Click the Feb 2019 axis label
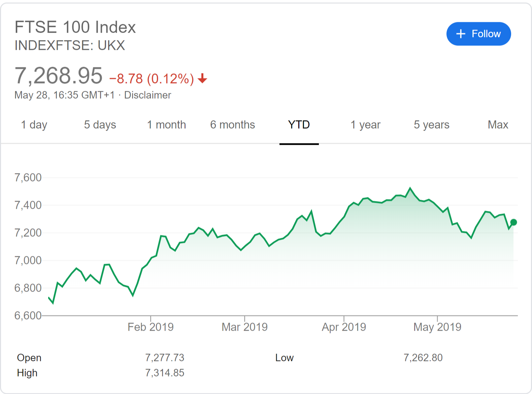532x394 pixels. [151, 327]
